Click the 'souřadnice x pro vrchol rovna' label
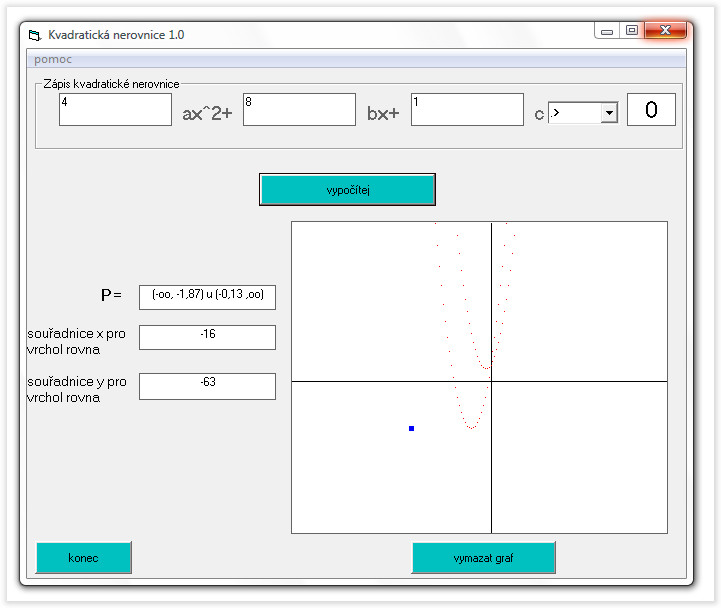Image resolution: width=721 pixels, height=608 pixels. [x=76, y=341]
